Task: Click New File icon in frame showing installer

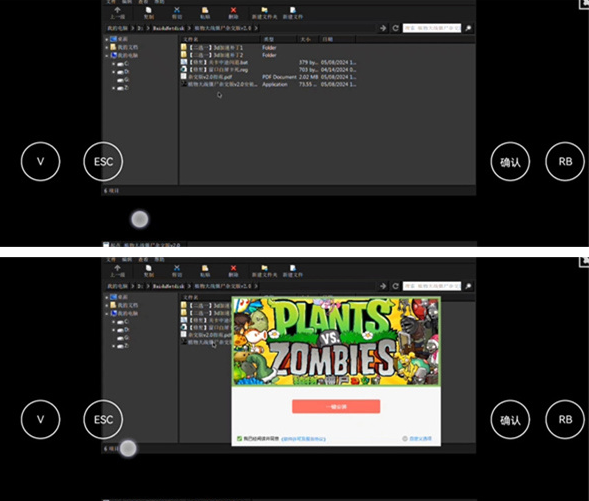Action: coord(293,268)
